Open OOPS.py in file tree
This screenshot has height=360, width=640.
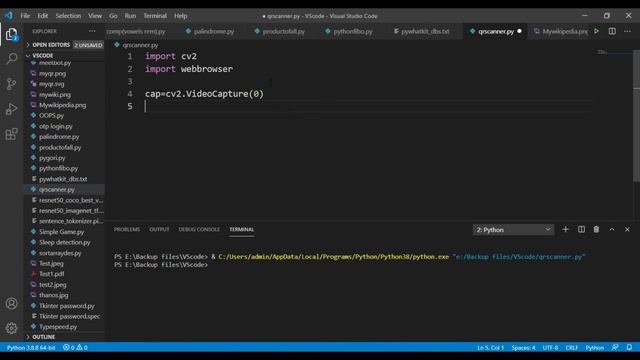click(x=64, y=116)
